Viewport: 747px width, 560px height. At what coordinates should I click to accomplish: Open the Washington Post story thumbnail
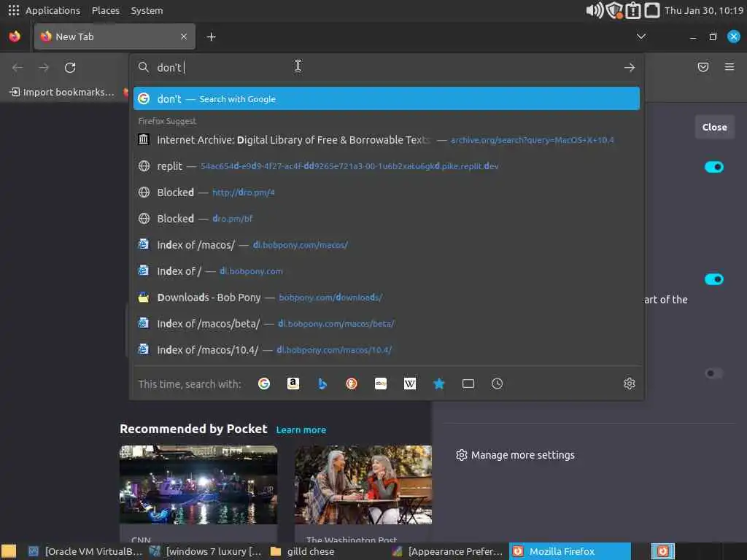363,485
